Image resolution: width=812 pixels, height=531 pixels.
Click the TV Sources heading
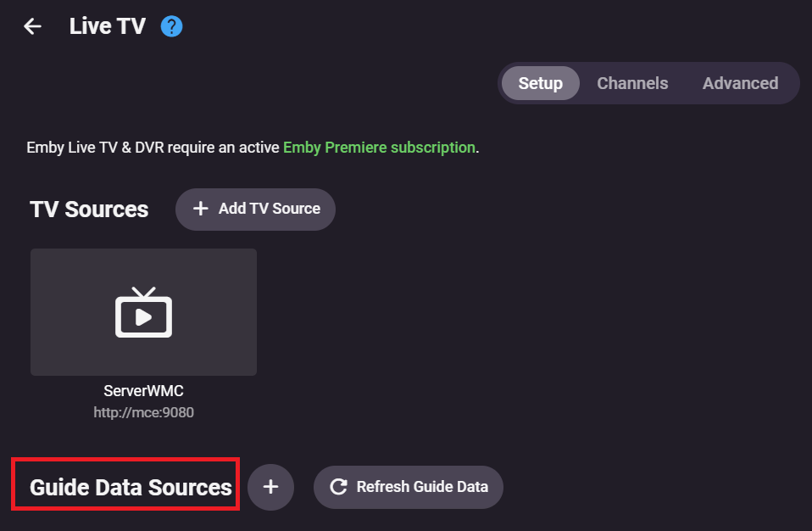[89, 210]
